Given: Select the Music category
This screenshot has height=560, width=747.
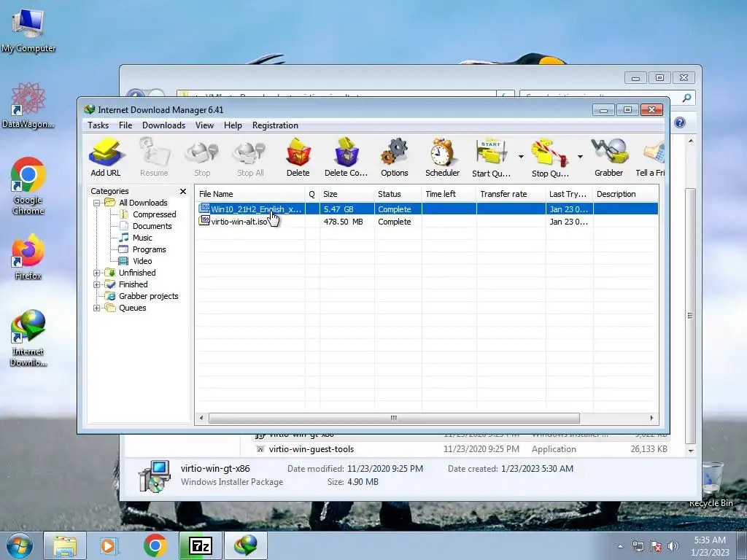Looking at the screenshot, I should [142, 238].
